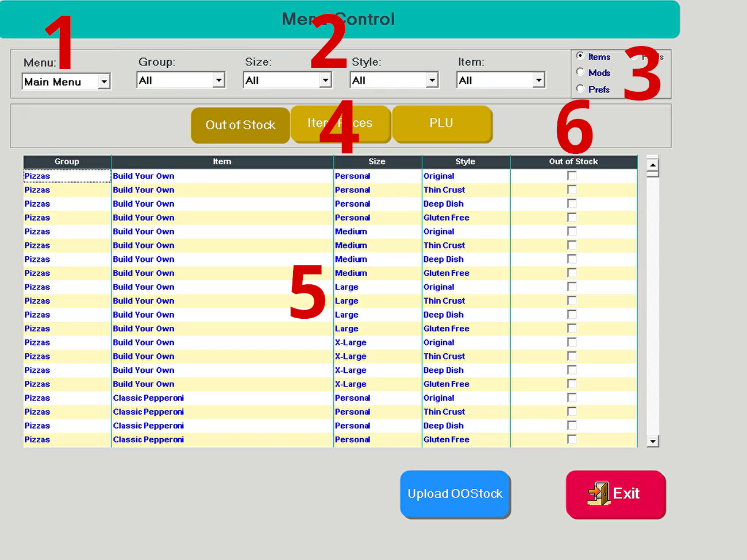Click the Size column header

click(378, 161)
